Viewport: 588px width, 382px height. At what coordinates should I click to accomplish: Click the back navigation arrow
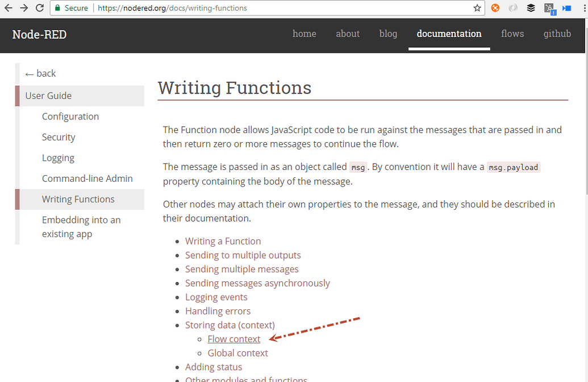coord(7,8)
